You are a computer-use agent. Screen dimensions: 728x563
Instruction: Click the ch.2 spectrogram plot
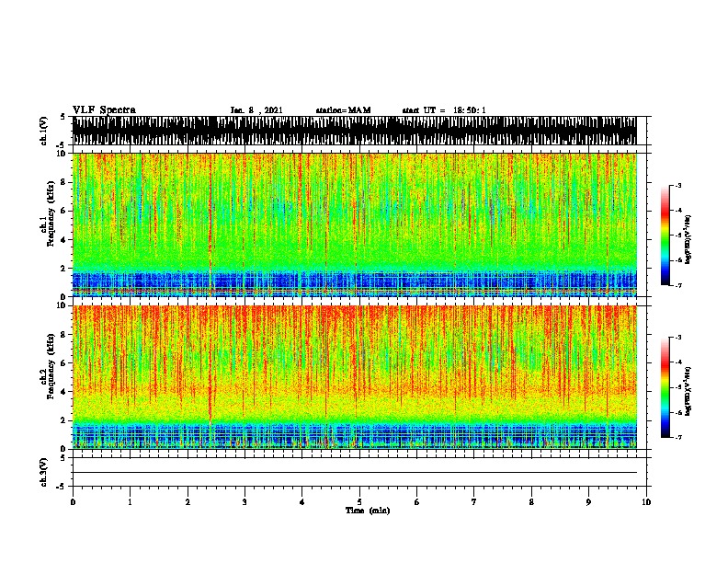(x=355, y=377)
